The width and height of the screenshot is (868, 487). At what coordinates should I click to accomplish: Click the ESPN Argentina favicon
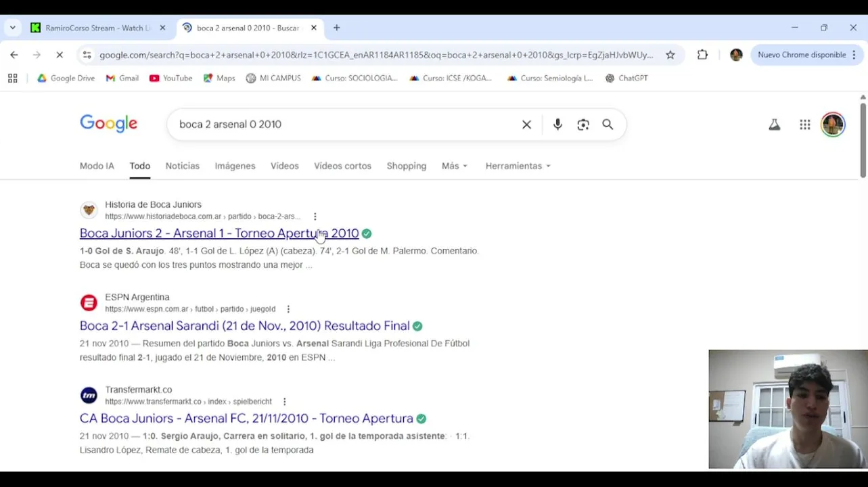click(x=89, y=302)
